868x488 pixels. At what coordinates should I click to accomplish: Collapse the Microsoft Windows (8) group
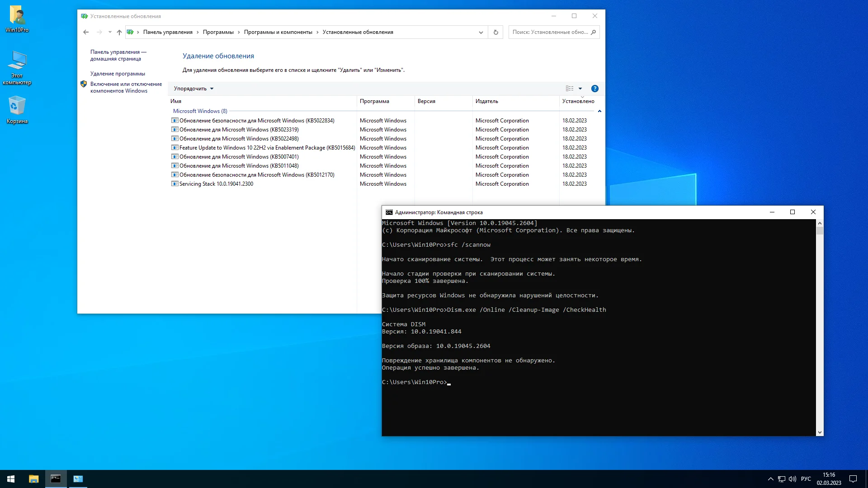(x=599, y=111)
